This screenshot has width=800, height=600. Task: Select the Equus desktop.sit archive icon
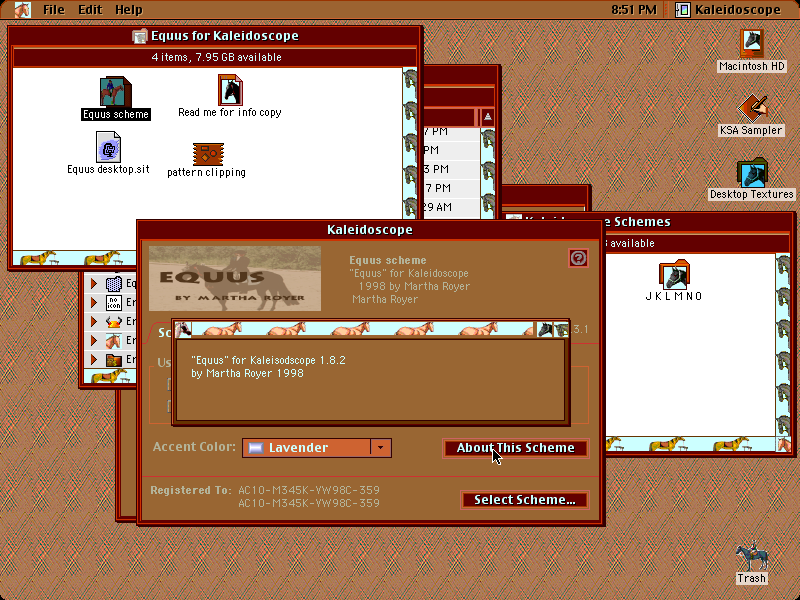pos(109,147)
